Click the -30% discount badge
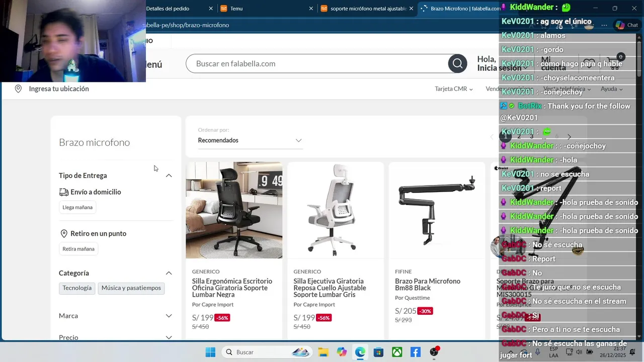Viewport: 644px width, 362px height. (426, 312)
